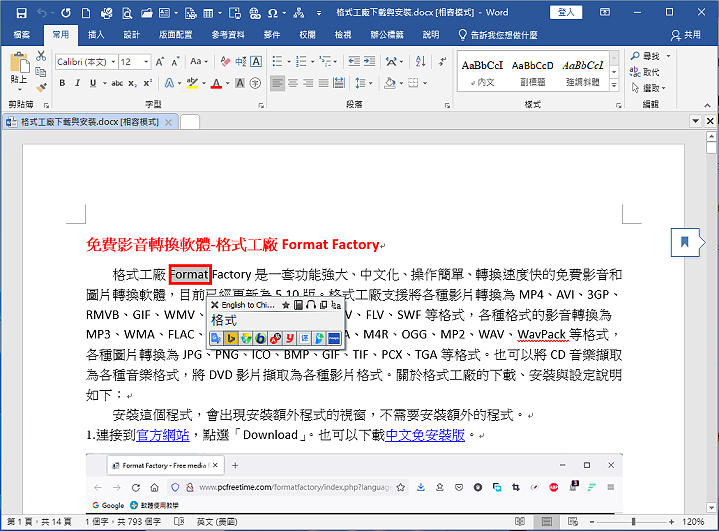Toggle superscript formatting
This screenshot has height=531, width=719.
pos(148,83)
